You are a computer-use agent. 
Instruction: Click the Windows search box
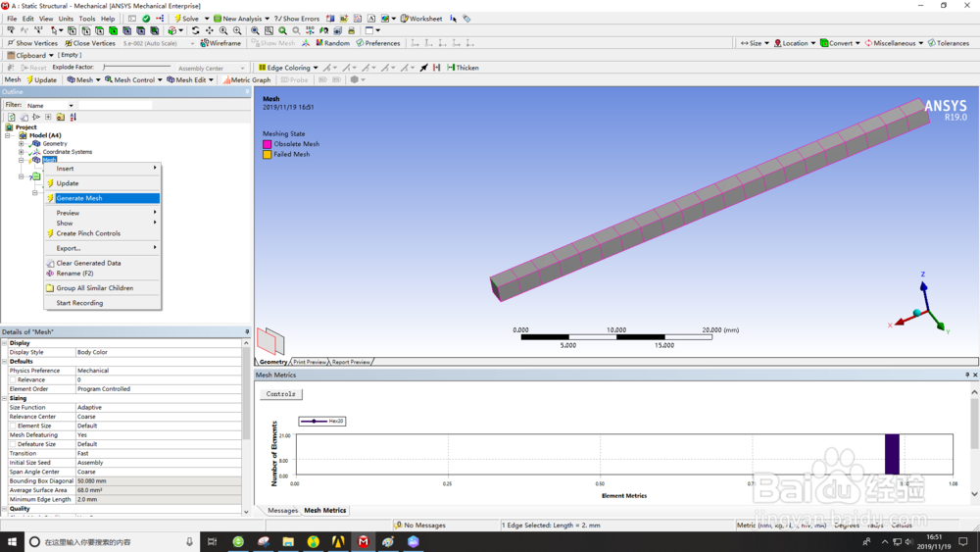tap(113, 542)
